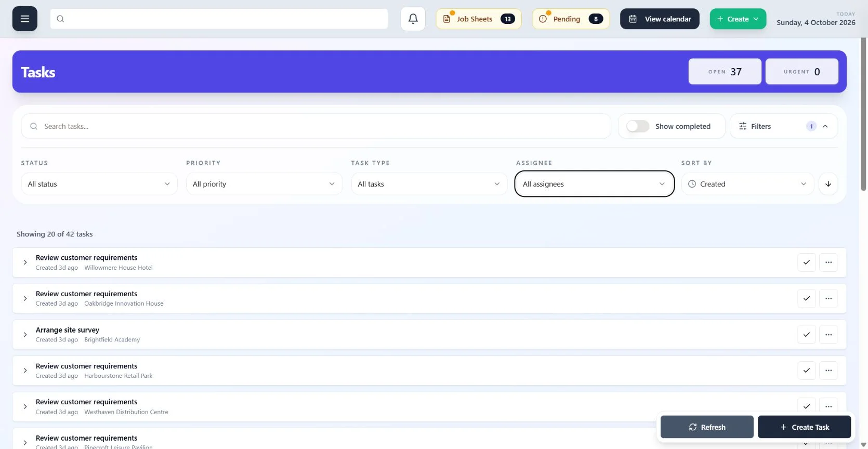Mark Harbourstone Retail Park task complete
This screenshot has width=868, height=449.
pyautogui.click(x=807, y=371)
